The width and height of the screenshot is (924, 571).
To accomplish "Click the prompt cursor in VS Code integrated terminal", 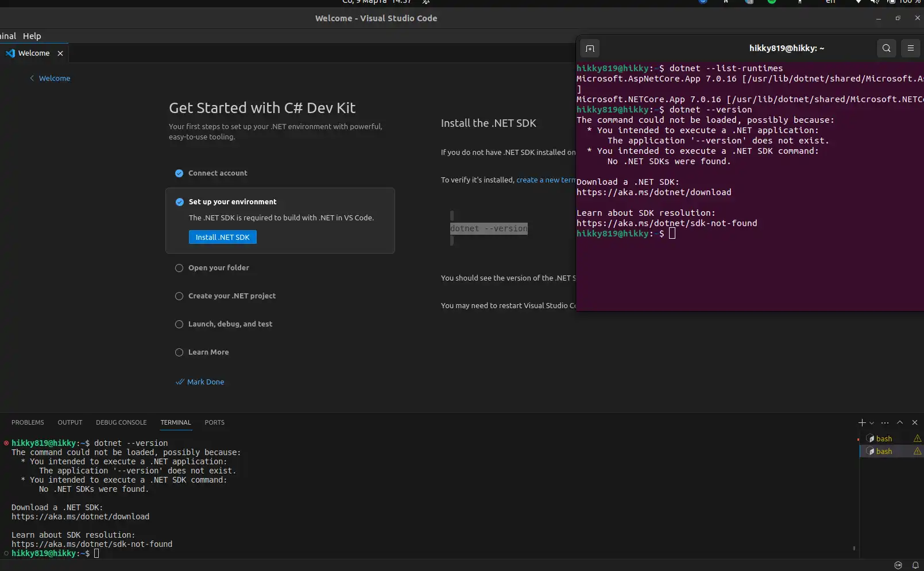I will pos(96,553).
